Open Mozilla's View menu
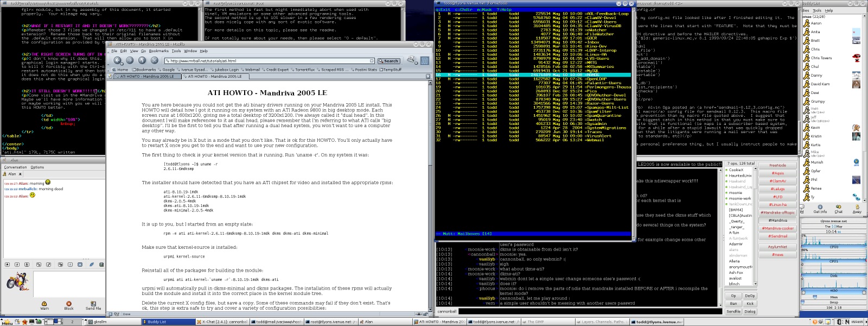This screenshot has width=868, height=326. click(x=134, y=51)
